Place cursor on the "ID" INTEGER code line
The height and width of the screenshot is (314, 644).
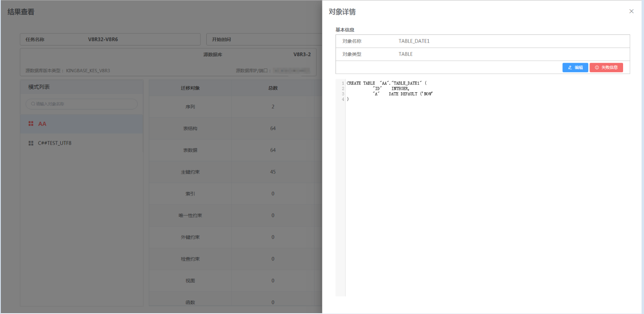click(391, 89)
